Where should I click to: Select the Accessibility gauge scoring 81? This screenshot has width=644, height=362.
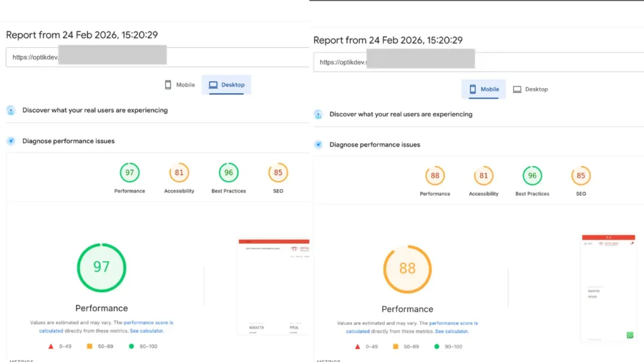179,172
